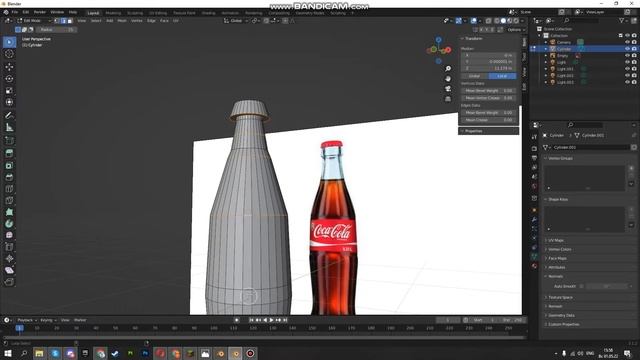Viewport: 640px width, 360px height.
Task: Click the pan view hand icon
Action: pos(448,78)
